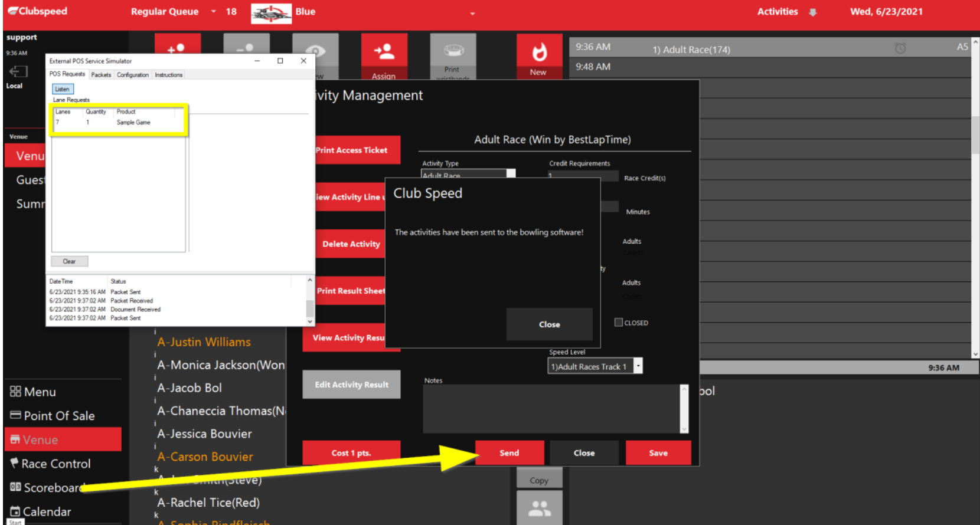Click the Copy button
This screenshot has width=980, height=525.
click(540, 481)
